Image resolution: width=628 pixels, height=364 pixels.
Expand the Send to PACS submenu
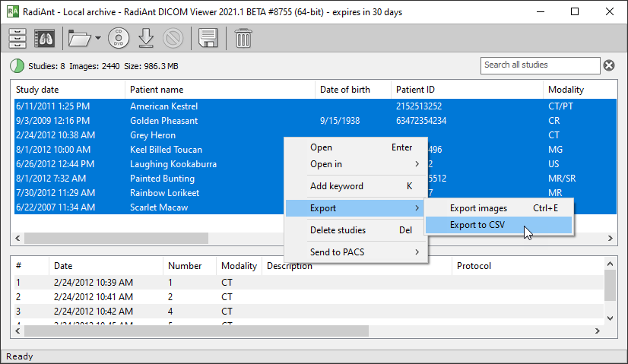[x=356, y=252]
